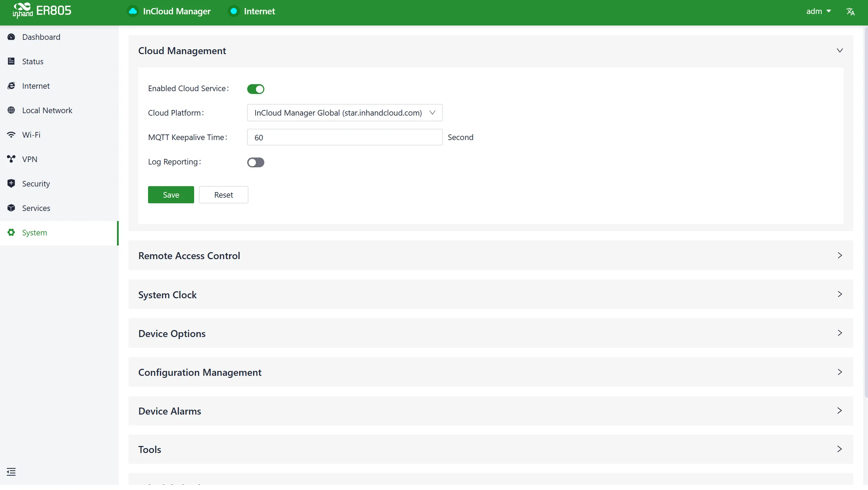Screen dimensions: 868x490
Task: Focus the MQTT Keepalive Time field
Action: pyautogui.click(x=345, y=137)
